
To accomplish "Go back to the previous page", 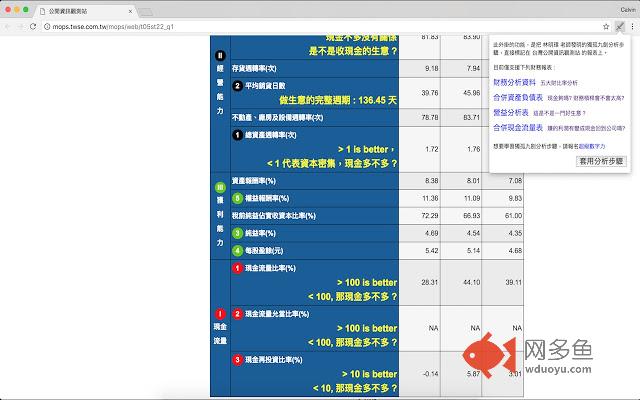I will click(x=9, y=26).
